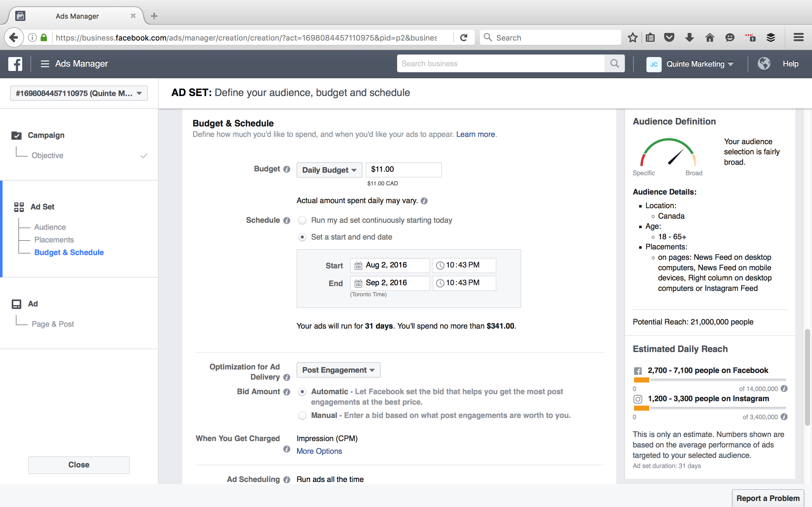Select Set a start and end date
The image size is (812, 507).
[x=302, y=237]
